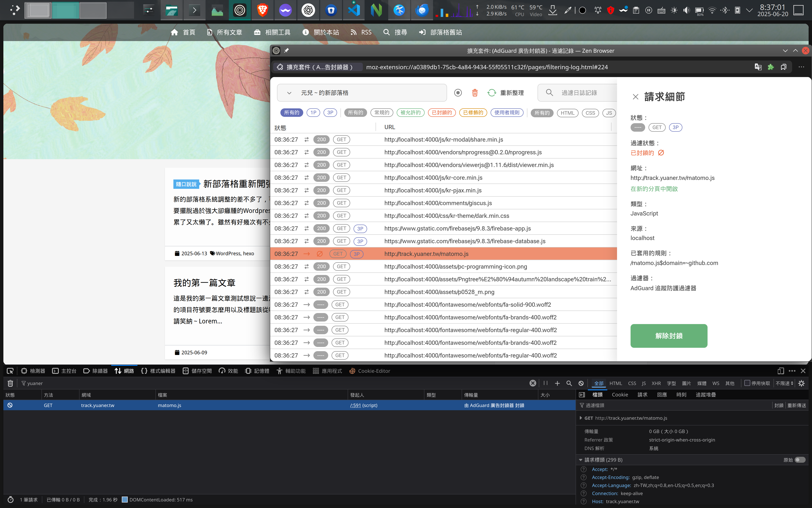Click the pin icon in the Zen Browser title bar
The width and height of the screenshot is (812, 508).
pos(286,50)
